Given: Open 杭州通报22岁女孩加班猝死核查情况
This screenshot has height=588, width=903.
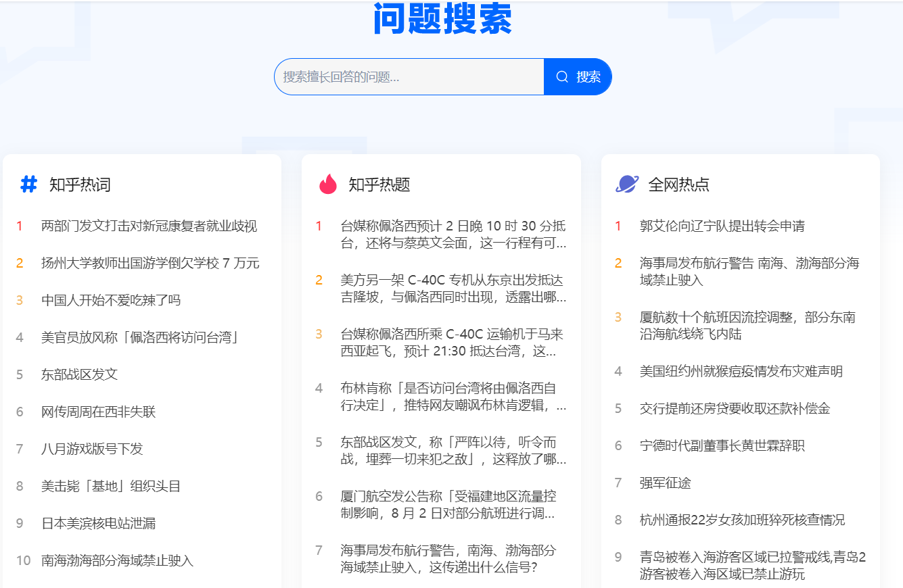Looking at the screenshot, I should pos(743,520).
